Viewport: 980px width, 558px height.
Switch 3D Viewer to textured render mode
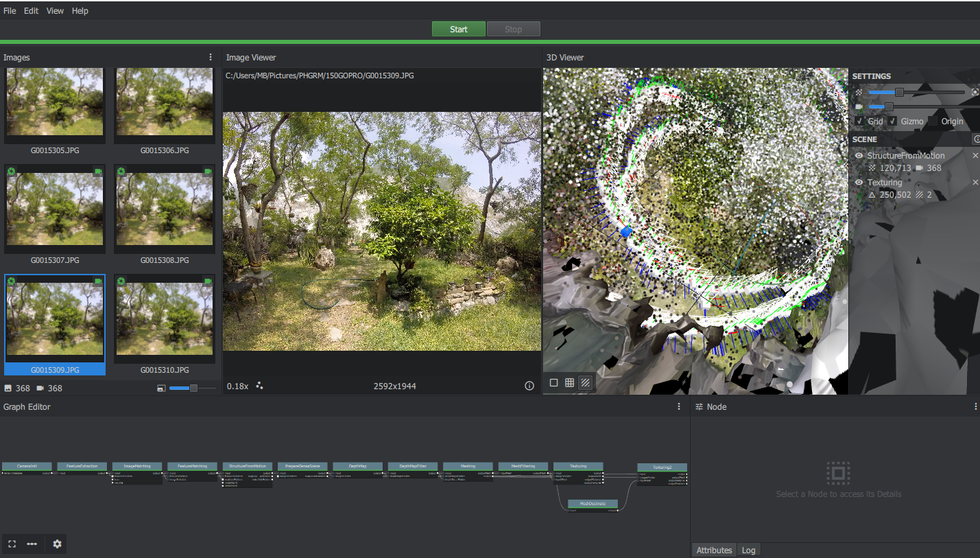coord(585,383)
